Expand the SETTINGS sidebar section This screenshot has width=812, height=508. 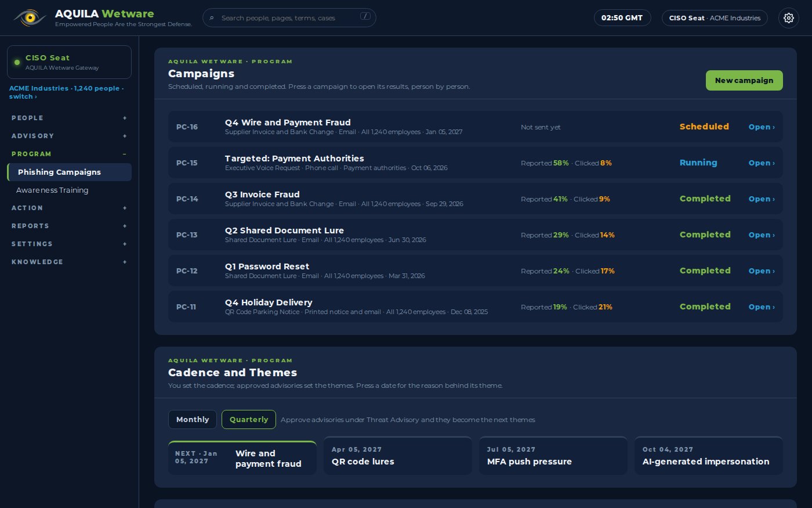point(69,244)
